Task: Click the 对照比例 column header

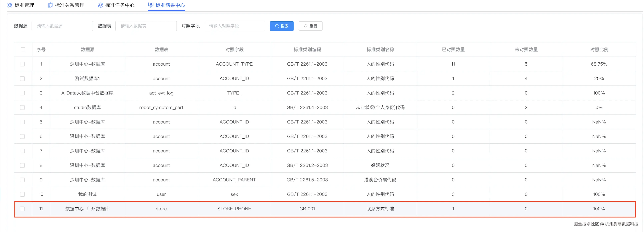Action: tap(599, 49)
